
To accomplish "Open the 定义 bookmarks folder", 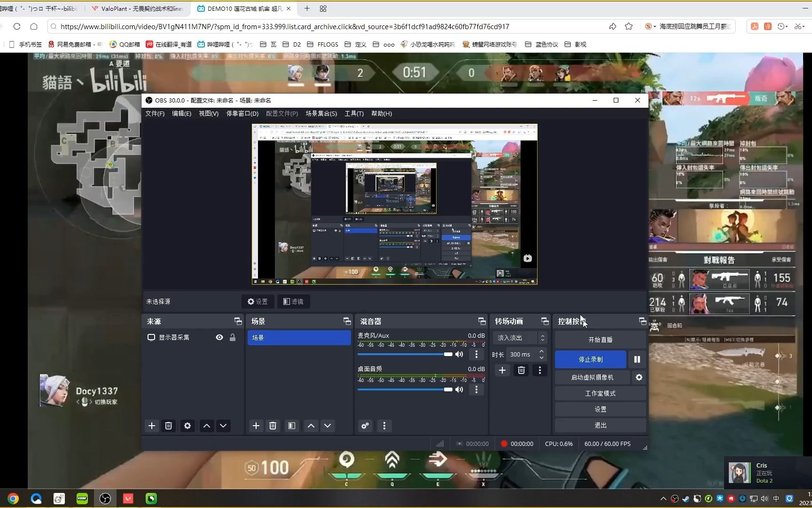I will click(355, 44).
